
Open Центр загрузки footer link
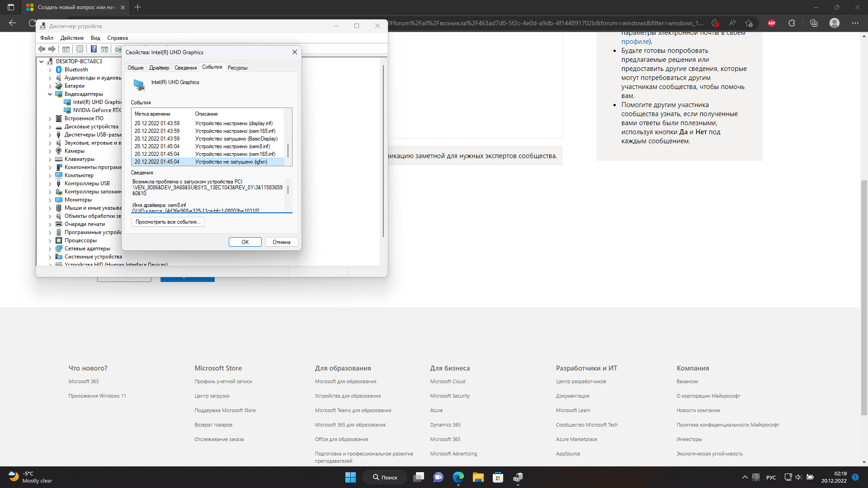point(212,396)
